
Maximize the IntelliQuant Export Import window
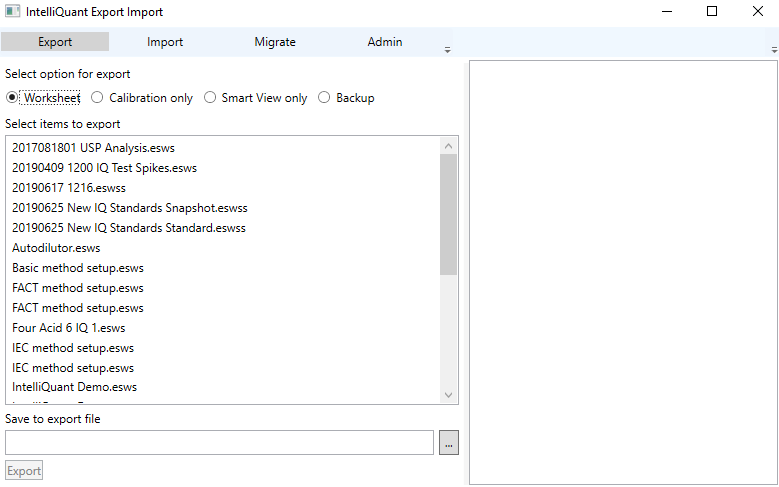[x=712, y=11]
